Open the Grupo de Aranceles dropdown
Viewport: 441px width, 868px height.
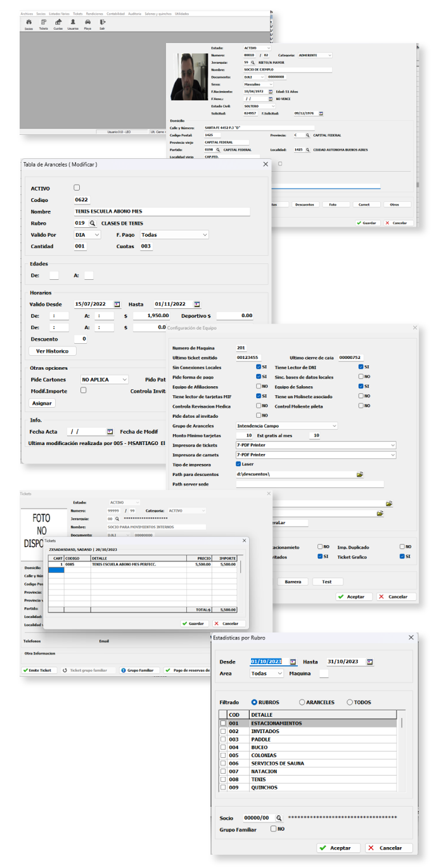[x=334, y=426]
